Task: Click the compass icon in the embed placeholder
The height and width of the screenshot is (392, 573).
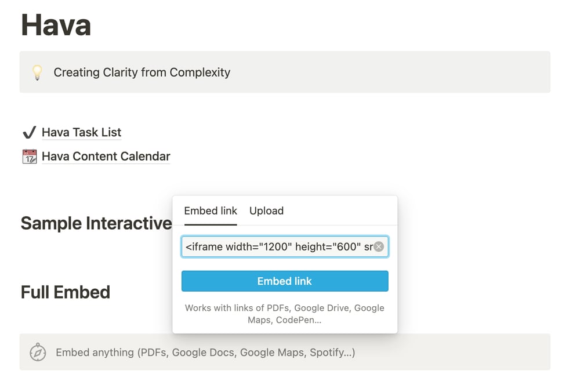Action: (x=37, y=352)
